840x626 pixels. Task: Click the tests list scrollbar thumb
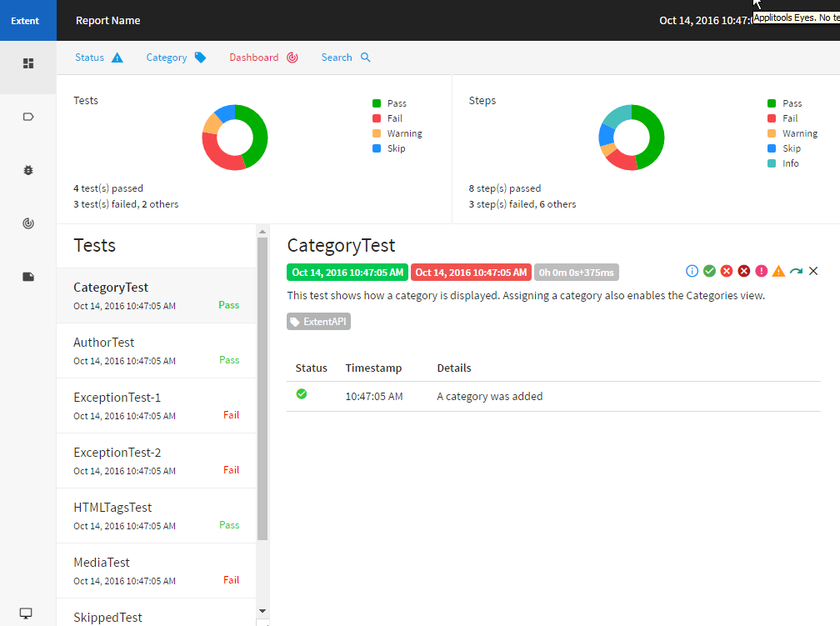[262, 388]
